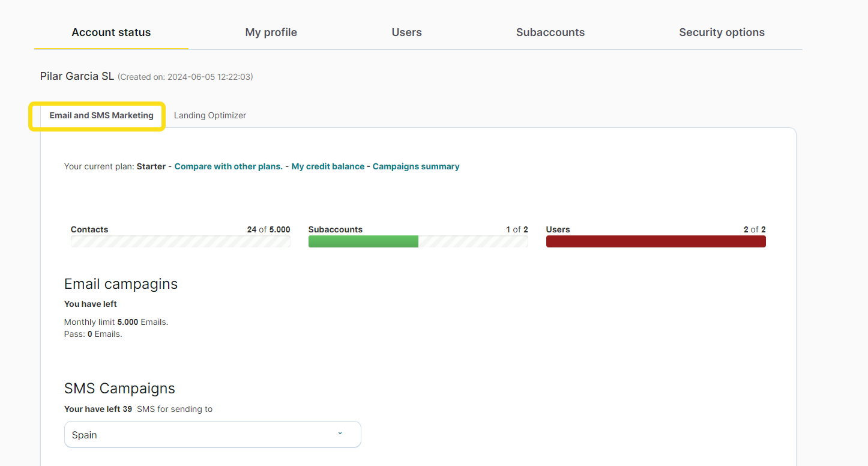Open the My credit balance link

[x=328, y=166]
